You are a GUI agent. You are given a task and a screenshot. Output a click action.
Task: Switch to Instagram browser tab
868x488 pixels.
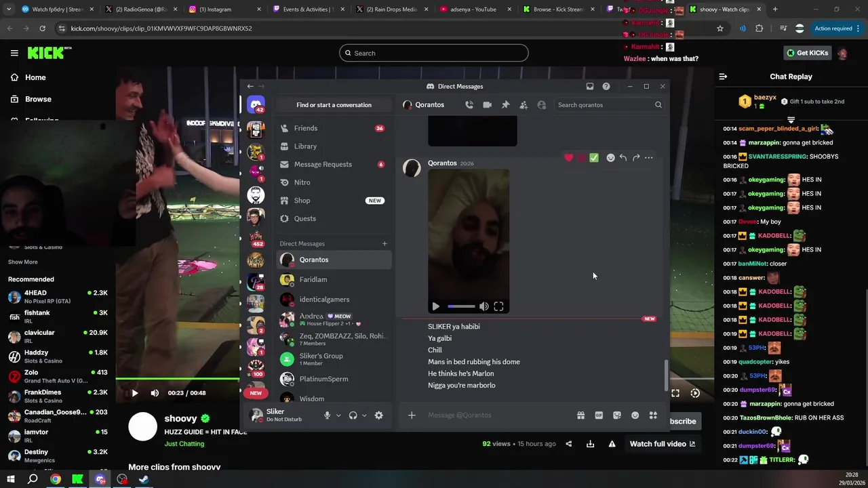[225, 9]
